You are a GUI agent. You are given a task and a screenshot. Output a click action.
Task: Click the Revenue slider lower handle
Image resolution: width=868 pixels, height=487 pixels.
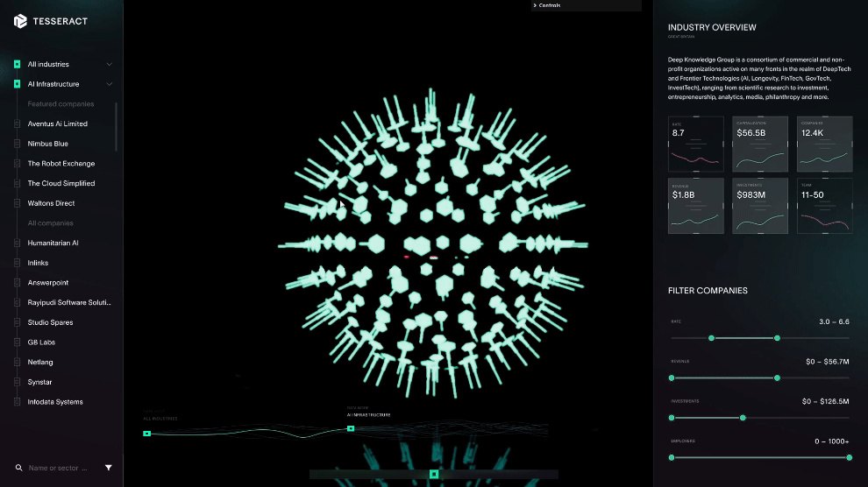tap(672, 378)
